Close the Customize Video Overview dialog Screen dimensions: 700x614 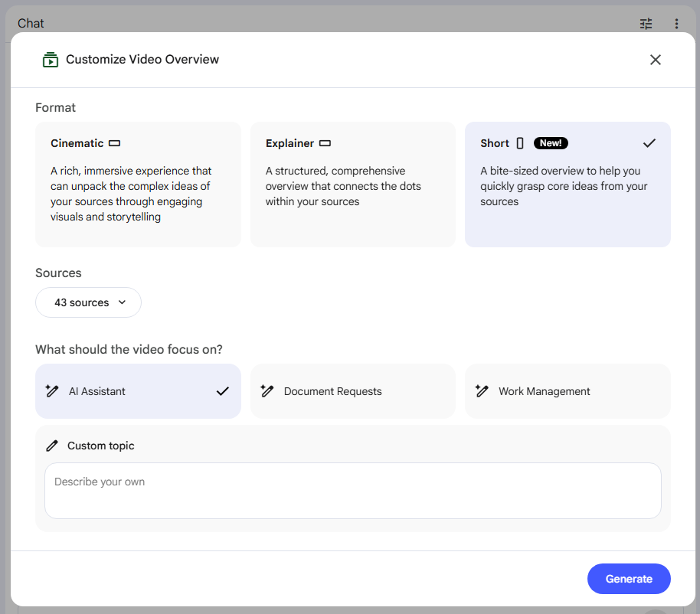655,60
